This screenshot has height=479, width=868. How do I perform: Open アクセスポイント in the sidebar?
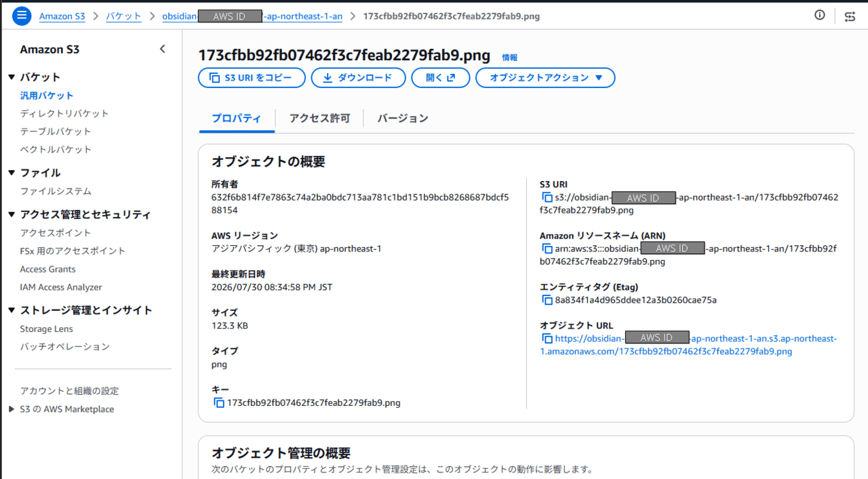click(56, 233)
